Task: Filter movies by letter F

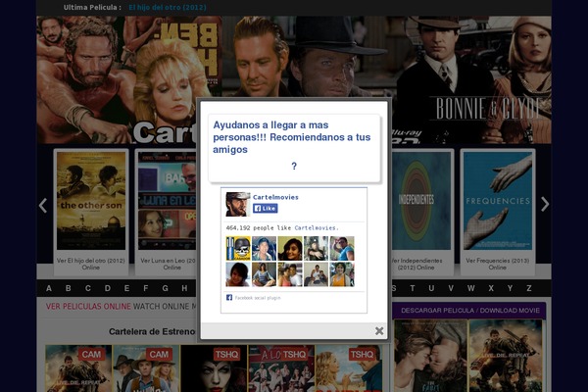Action: pyautogui.click(x=146, y=288)
